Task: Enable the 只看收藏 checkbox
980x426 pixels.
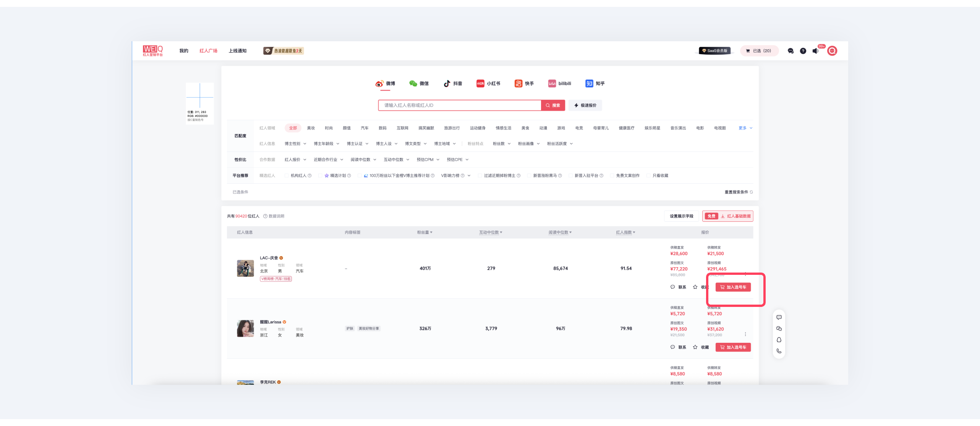Action: [648, 176]
